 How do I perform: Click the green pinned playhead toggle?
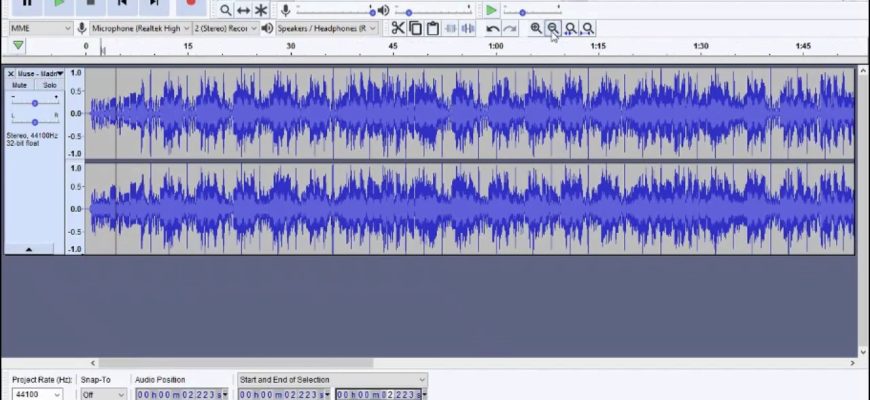point(18,46)
